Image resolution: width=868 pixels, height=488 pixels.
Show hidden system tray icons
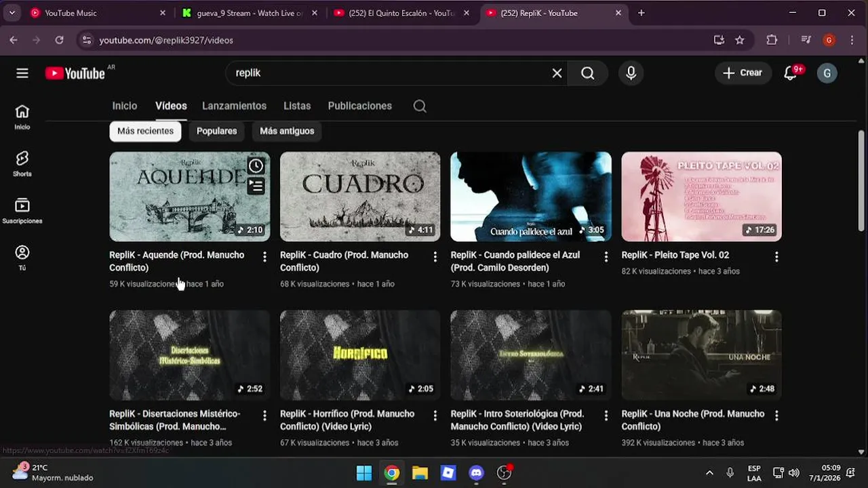point(709,472)
